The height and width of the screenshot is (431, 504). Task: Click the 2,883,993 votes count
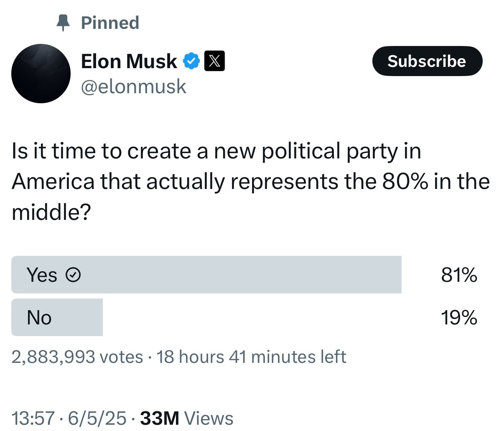(x=77, y=357)
